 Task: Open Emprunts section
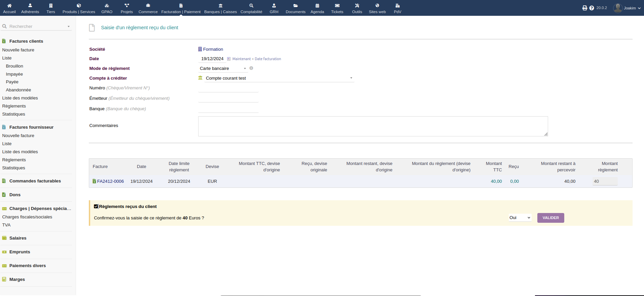pos(20,252)
